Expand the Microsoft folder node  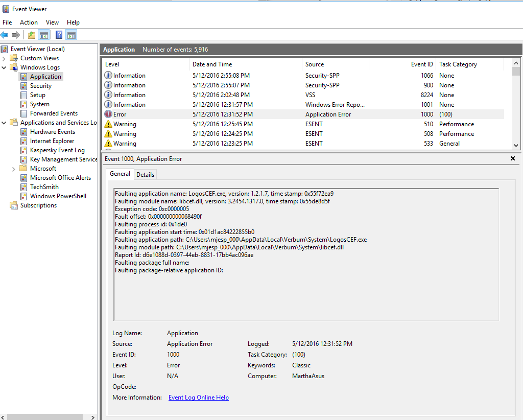14,169
